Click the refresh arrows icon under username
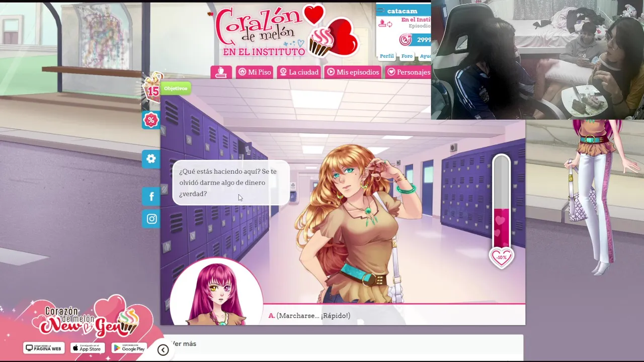 [389, 24]
